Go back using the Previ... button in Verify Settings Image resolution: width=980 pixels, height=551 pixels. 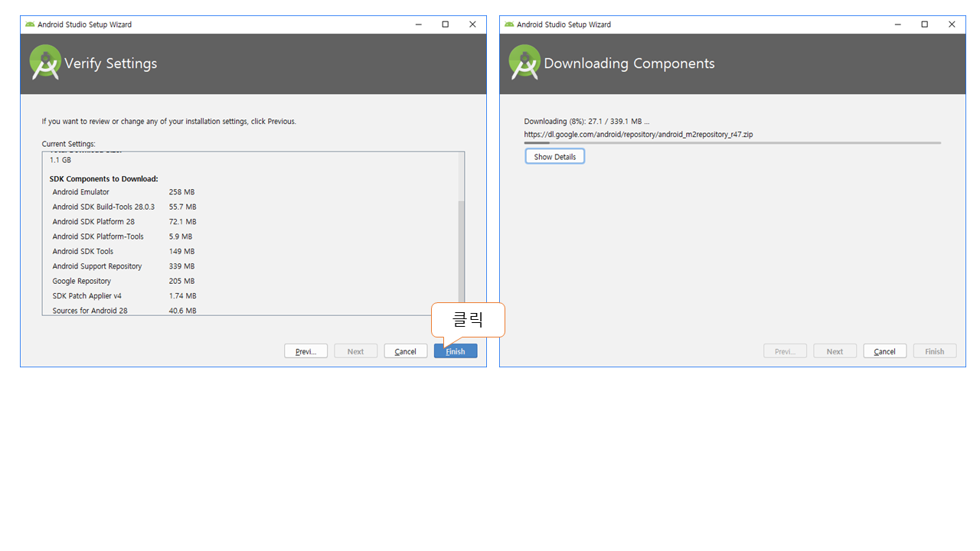[x=305, y=351]
